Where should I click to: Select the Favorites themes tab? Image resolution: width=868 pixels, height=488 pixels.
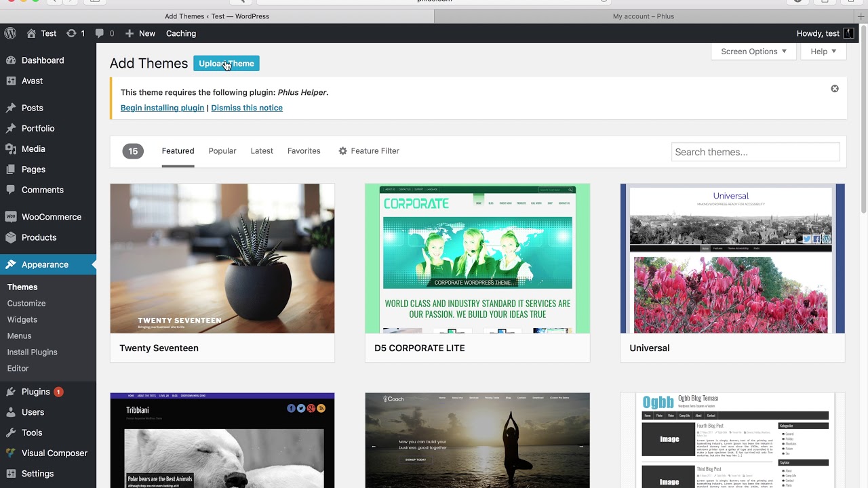(x=304, y=151)
